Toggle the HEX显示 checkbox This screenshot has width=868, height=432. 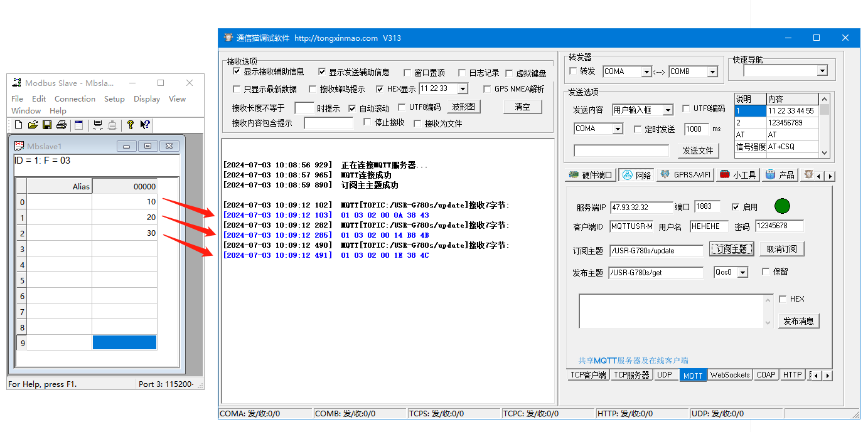pyautogui.click(x=380, y=89)
